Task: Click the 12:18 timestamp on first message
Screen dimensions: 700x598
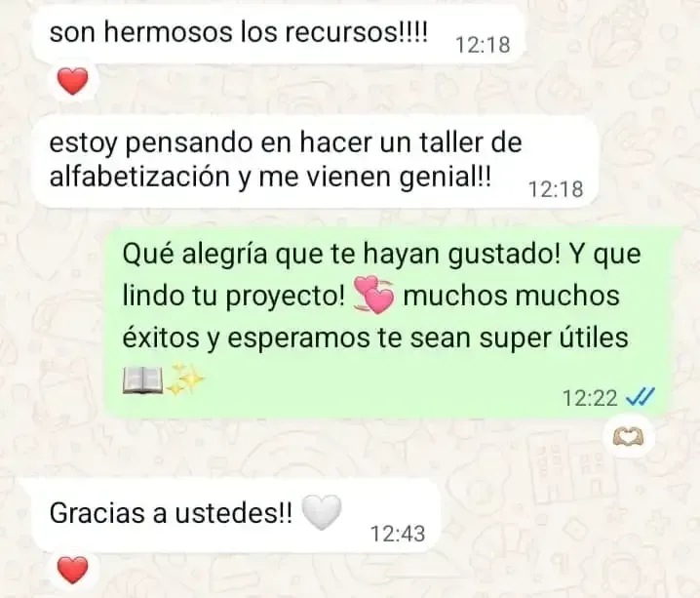Action: [x=483, y=45]
